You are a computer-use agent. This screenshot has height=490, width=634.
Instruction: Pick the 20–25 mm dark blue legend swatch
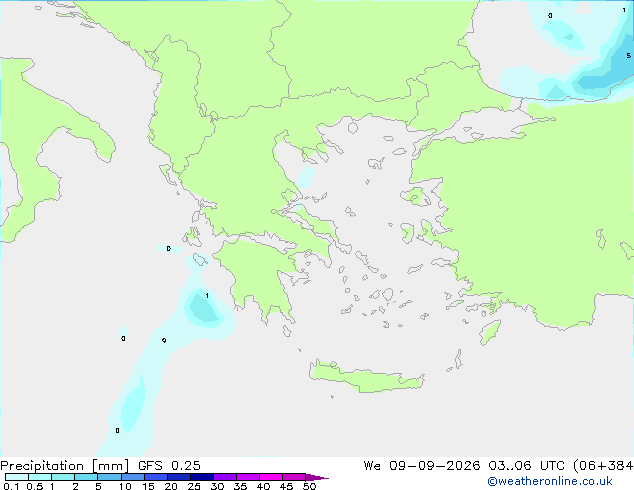click(x=179, y=477)
